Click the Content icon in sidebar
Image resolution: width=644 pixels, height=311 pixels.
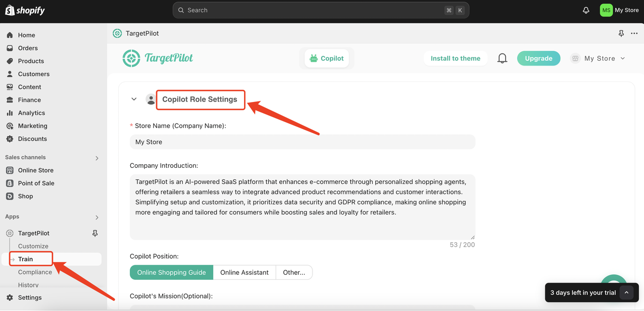click(x=10, y=87)
